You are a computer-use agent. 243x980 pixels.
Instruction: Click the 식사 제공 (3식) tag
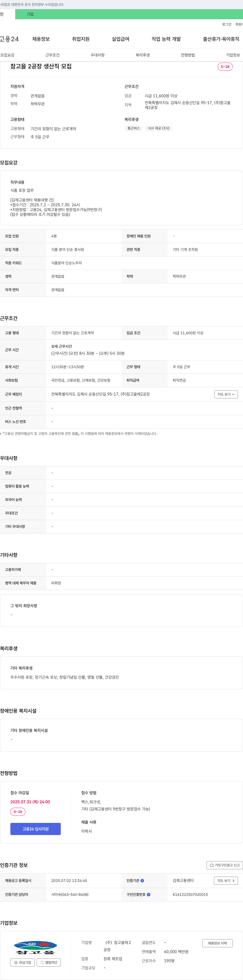pyautogui.click(x=159, y=128)
